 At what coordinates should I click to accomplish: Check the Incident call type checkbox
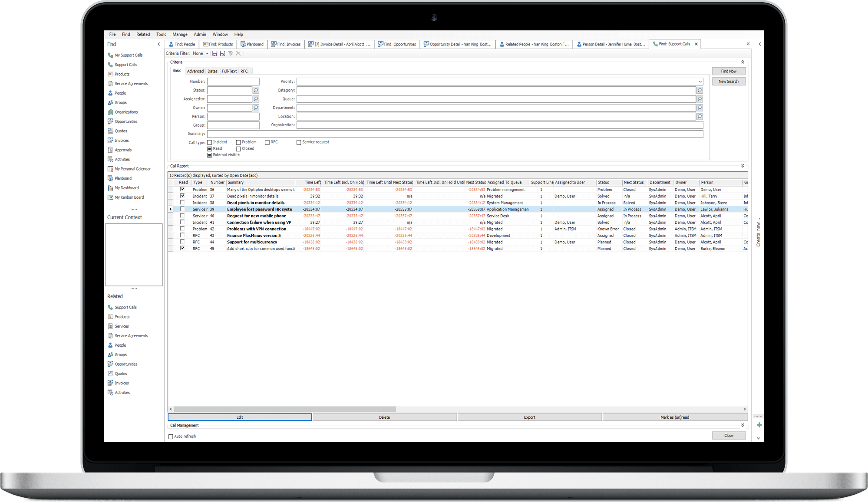tap(210, 142)
